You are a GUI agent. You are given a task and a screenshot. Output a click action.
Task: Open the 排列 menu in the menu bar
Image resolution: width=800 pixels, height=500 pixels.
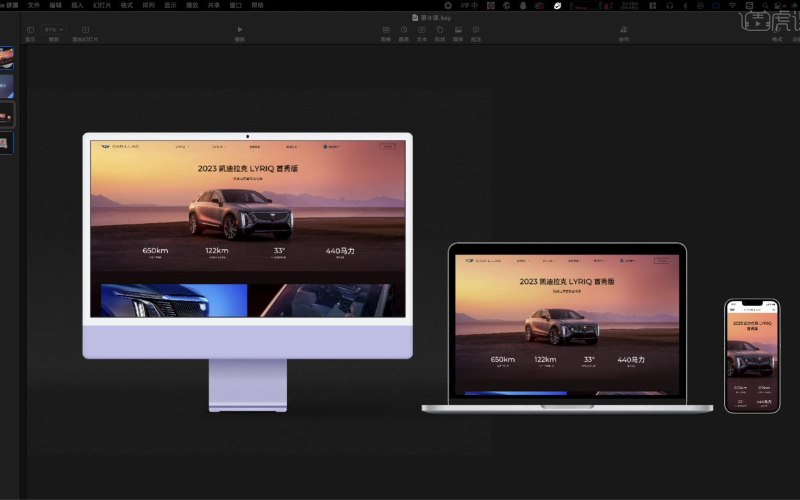[x=148, y=5]
